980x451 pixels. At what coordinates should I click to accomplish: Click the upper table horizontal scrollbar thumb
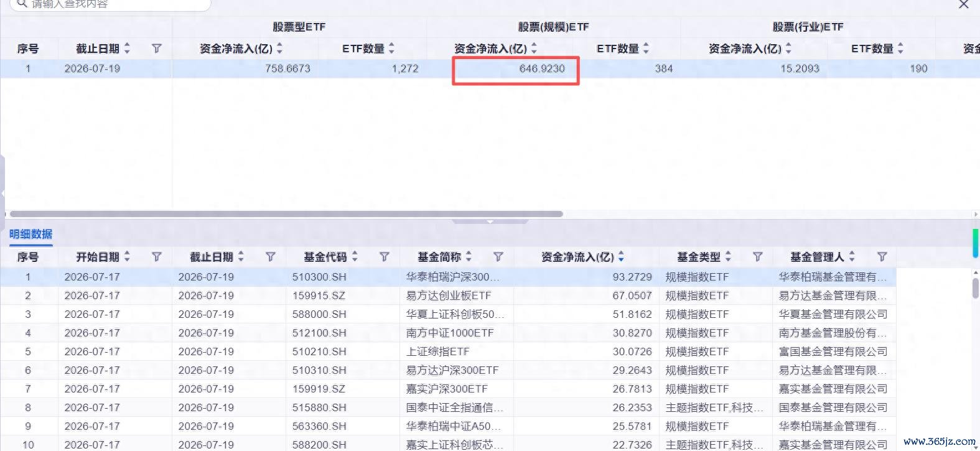[286, 214]
